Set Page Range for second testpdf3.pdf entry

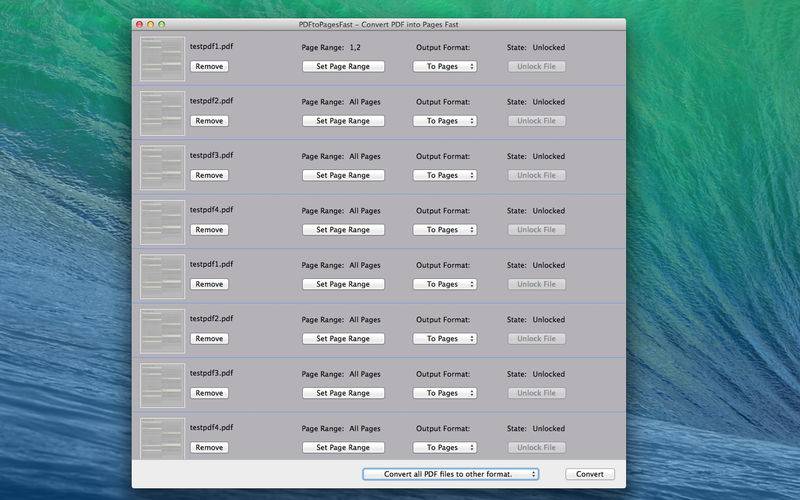pyautogui.click(x=343, y=393)
